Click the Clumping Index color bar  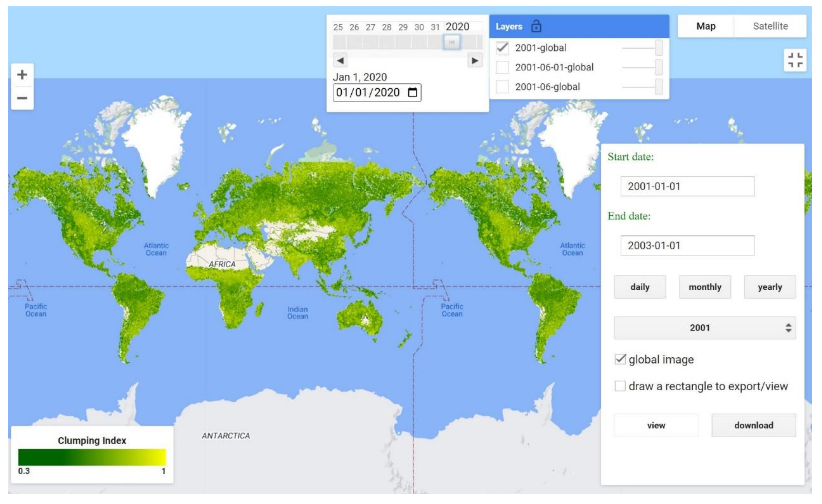(92, 457)
